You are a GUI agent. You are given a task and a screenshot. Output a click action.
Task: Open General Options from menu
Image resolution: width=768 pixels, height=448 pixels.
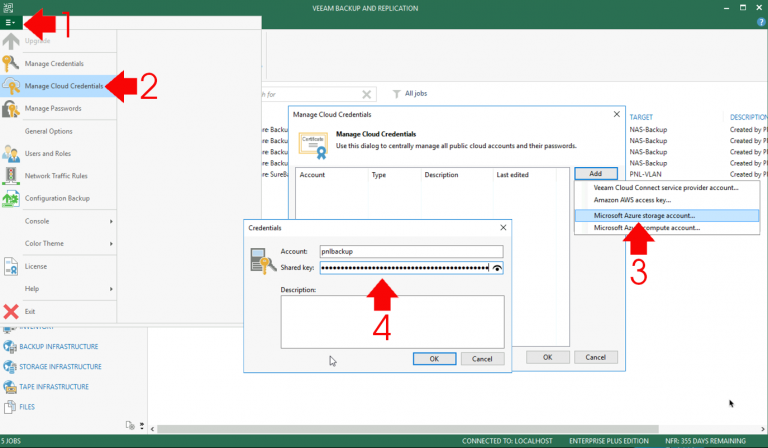[48, 131]
